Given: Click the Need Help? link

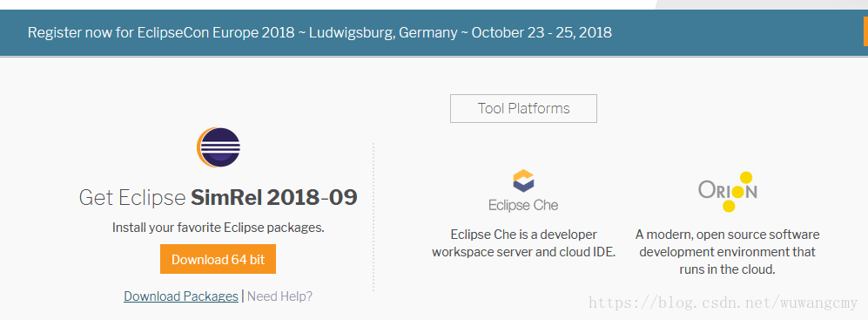Looking at the screenshot, I should 279,296.
